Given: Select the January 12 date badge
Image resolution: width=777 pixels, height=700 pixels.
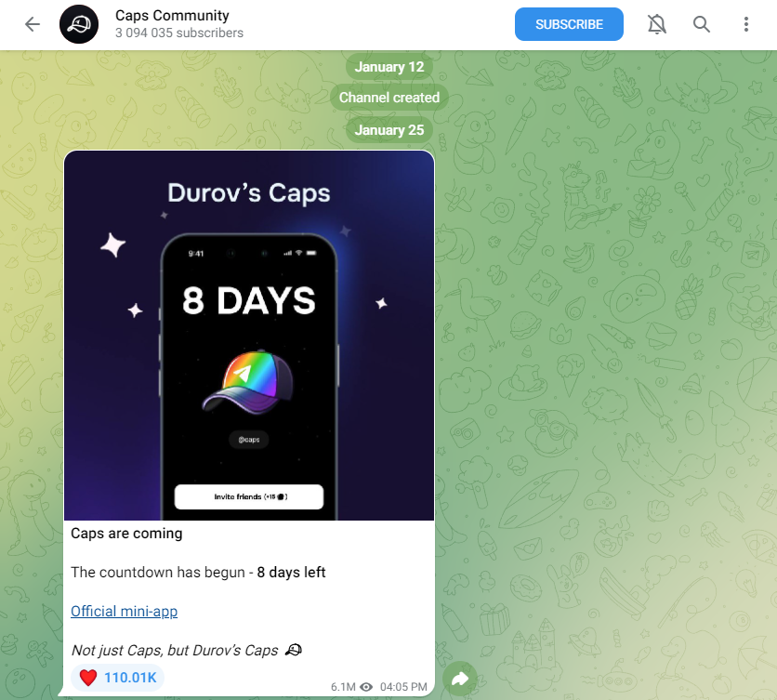Looking at the screenshot, I should (389, 67).
